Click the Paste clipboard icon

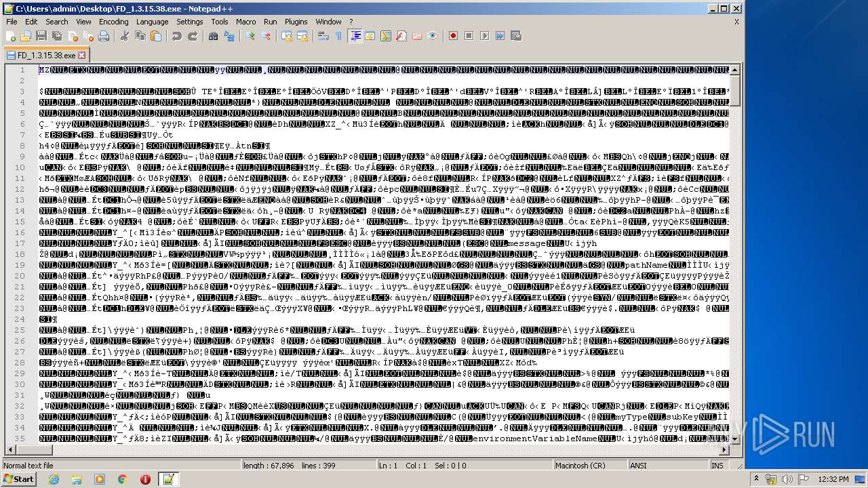[155, 36]
